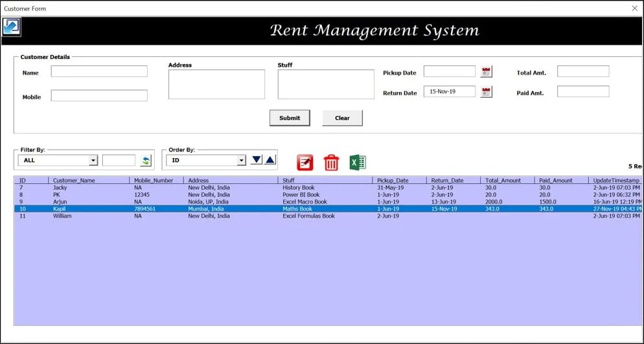This screenshot has width=644, height=344.
Task: Click the Return Date field showing 15-Nov-19
Action: (x=450, y=91)
